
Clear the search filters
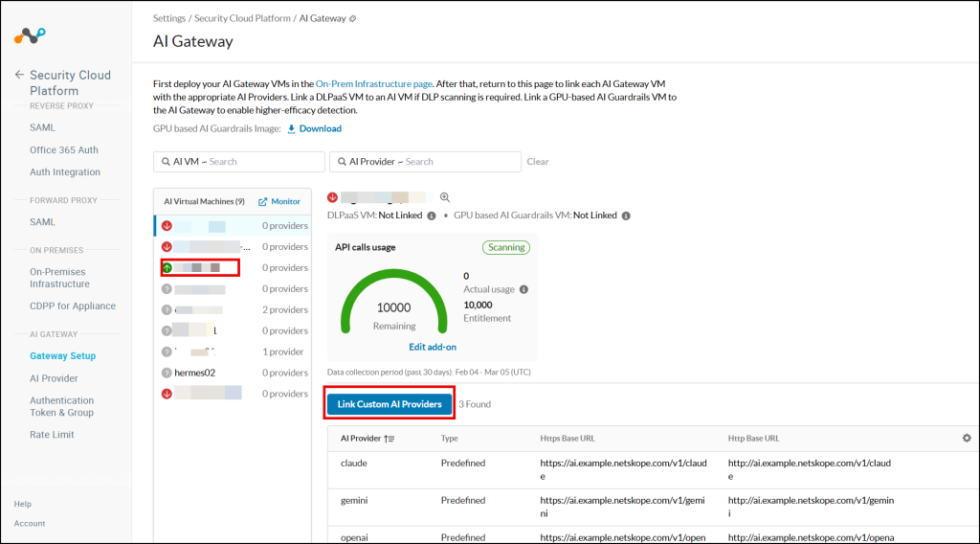pos(538,162)
